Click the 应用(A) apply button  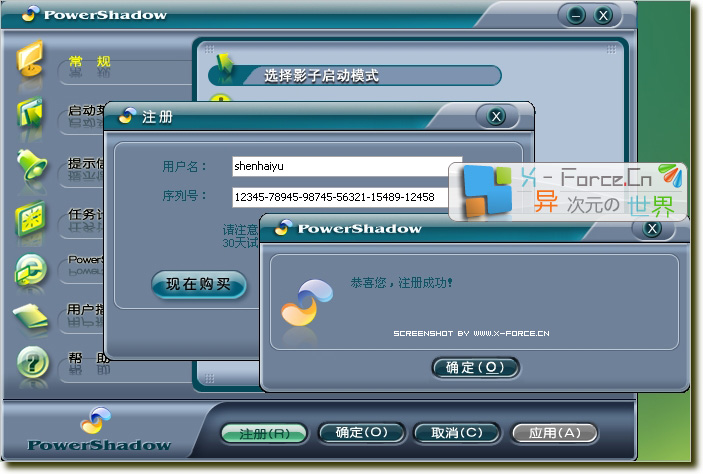(555, 433)
